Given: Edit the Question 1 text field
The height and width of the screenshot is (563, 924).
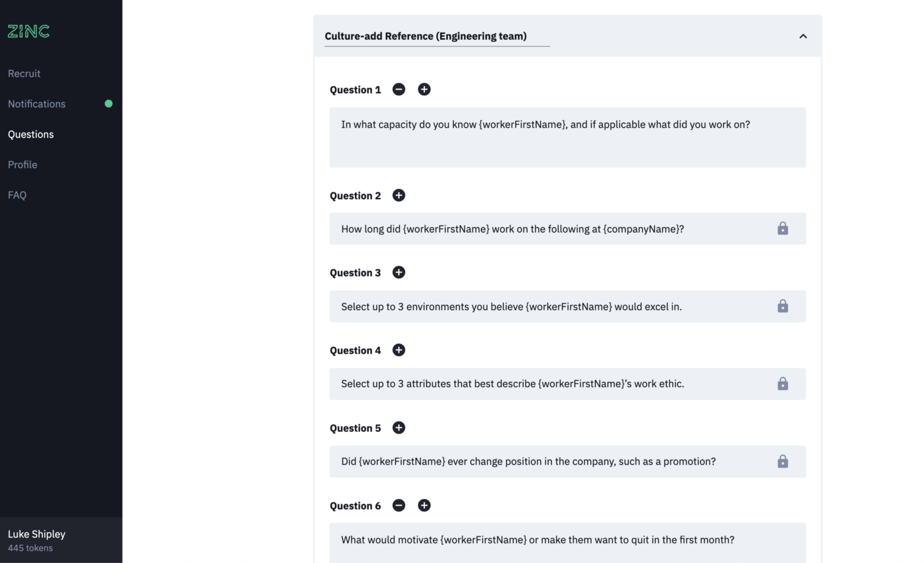Looking at the screenshot, I should (x=567, y=137).
